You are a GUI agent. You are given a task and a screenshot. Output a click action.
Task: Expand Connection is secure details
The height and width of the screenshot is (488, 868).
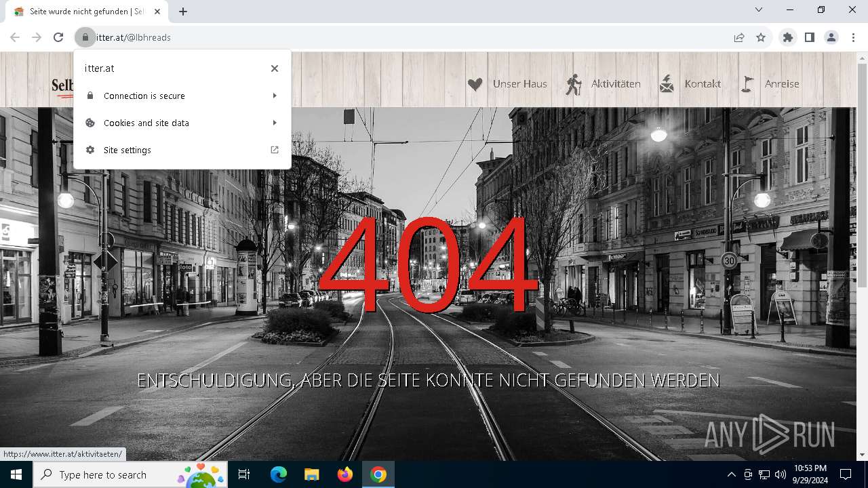[x=182, y=96]
